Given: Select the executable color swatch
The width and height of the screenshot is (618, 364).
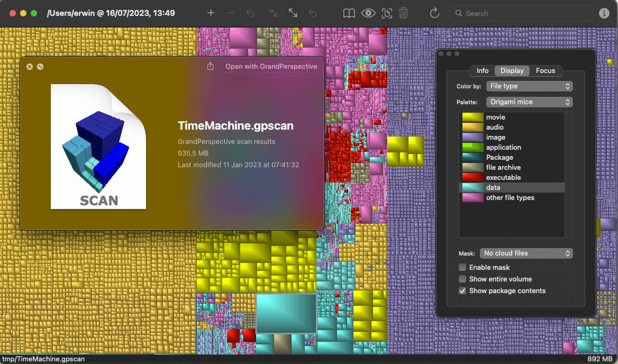Looking at the screenshot, I should (x=472, y=177).
